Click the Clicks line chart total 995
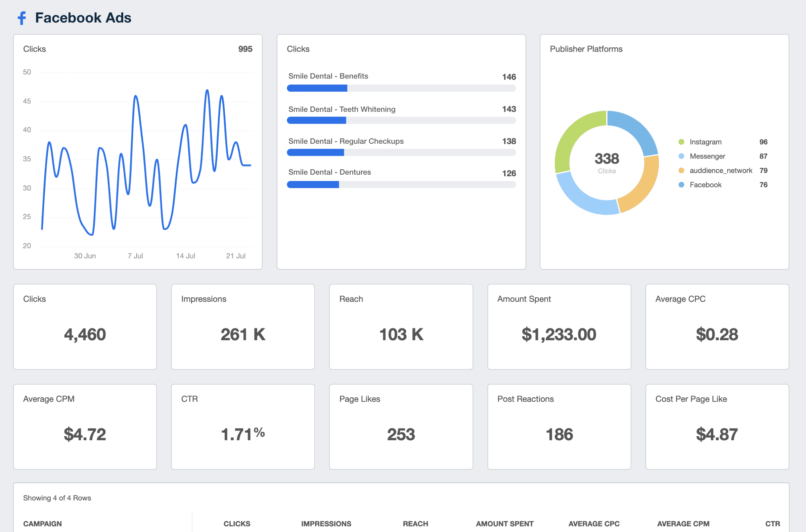This screenshot has height=532, width=806. pos(245,49)
